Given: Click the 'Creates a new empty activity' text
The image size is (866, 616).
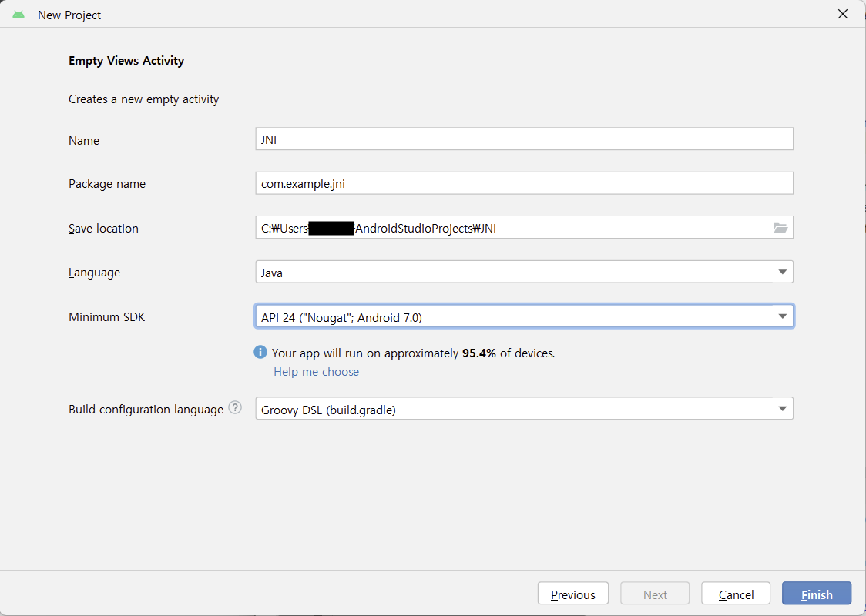Looking at the screenshot, I should [x=143, y=99].
